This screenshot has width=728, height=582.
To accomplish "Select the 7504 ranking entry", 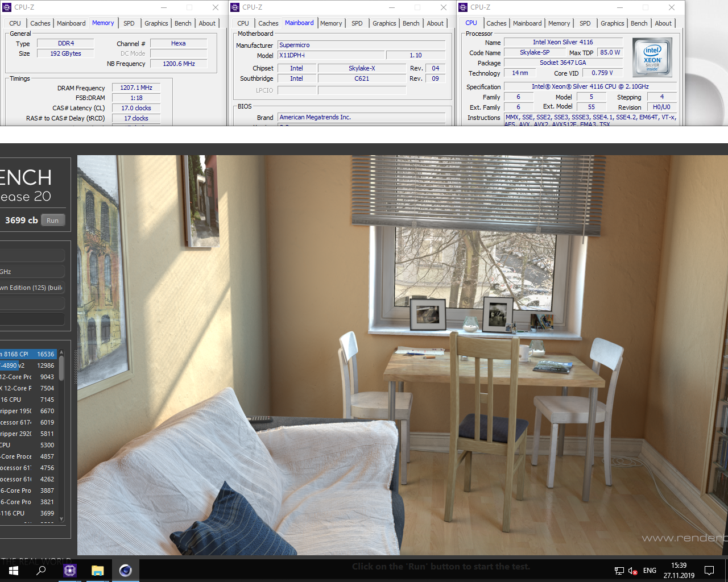I will (28, 388).
